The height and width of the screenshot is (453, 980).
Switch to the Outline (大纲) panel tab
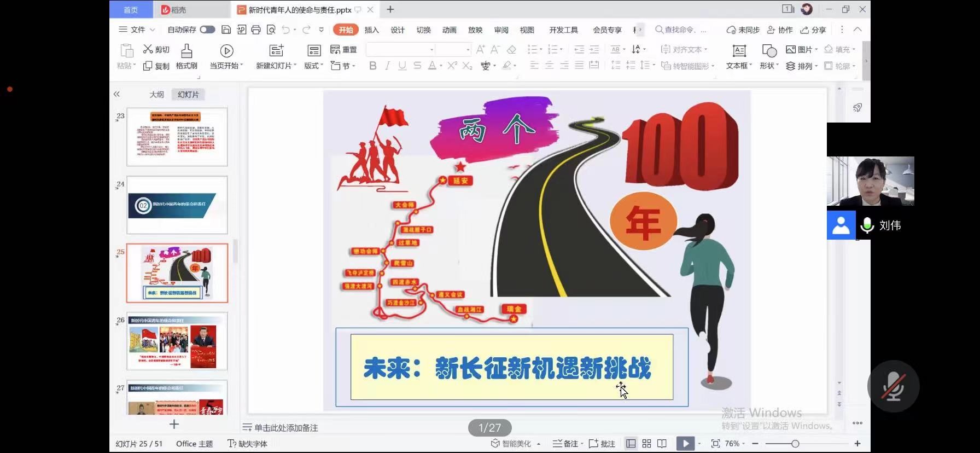[x=156, y=94]
